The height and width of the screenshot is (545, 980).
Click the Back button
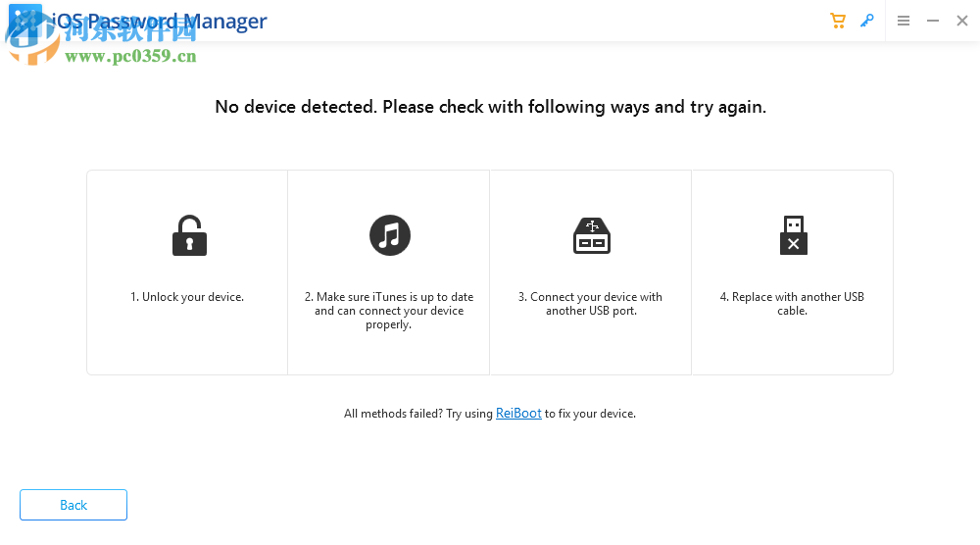click(x=73, y=505)
